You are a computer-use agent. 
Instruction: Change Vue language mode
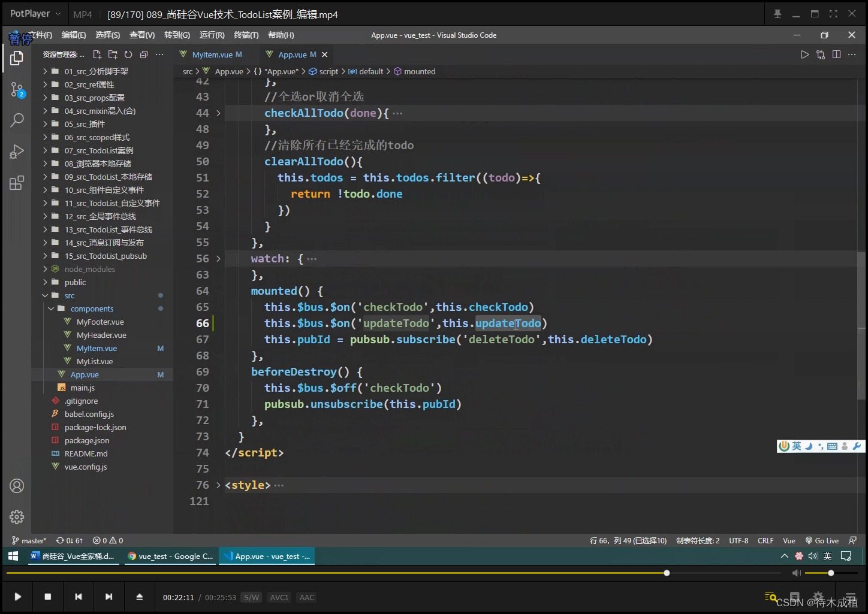789,540
